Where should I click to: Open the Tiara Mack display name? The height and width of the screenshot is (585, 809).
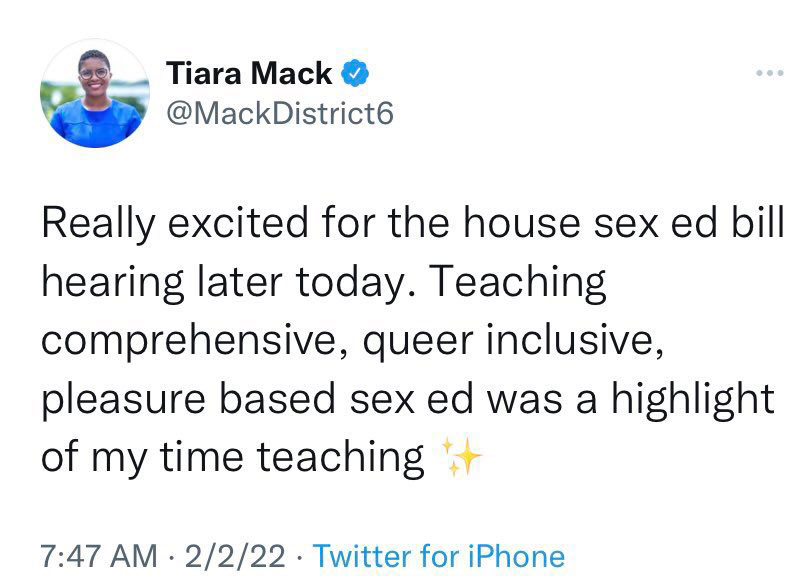(250, 73)
